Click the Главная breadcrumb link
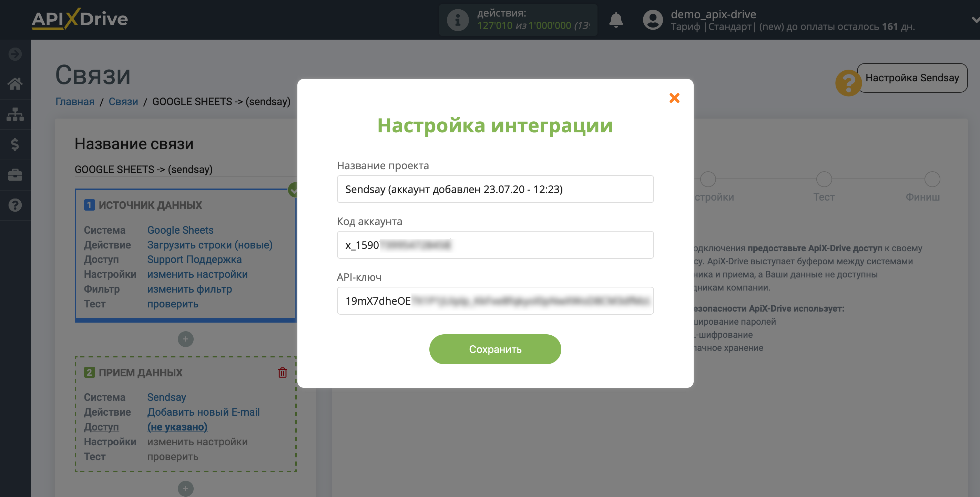Screen dimensions: 980x497 75,102
